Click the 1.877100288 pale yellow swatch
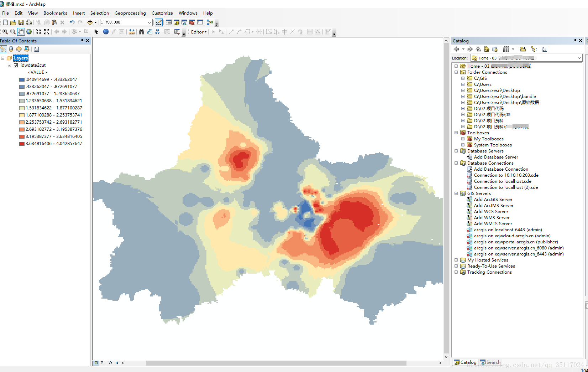The width and height of the screenshot is (588, 372). [x=22, y=115]
